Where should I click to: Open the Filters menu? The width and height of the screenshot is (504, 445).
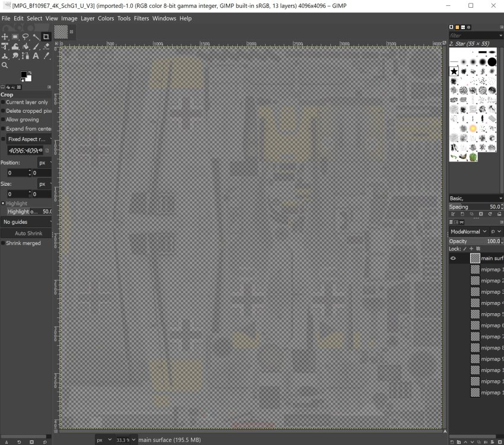(x=141, y=18)
